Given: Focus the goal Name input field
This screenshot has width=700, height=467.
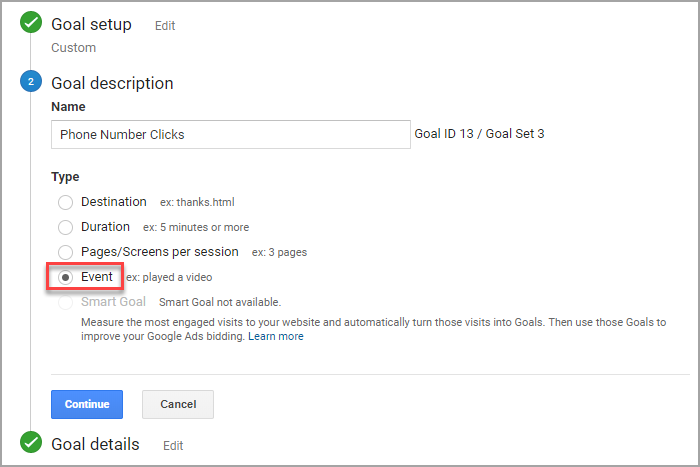Looking at the screenshot, I should (231, 134).
